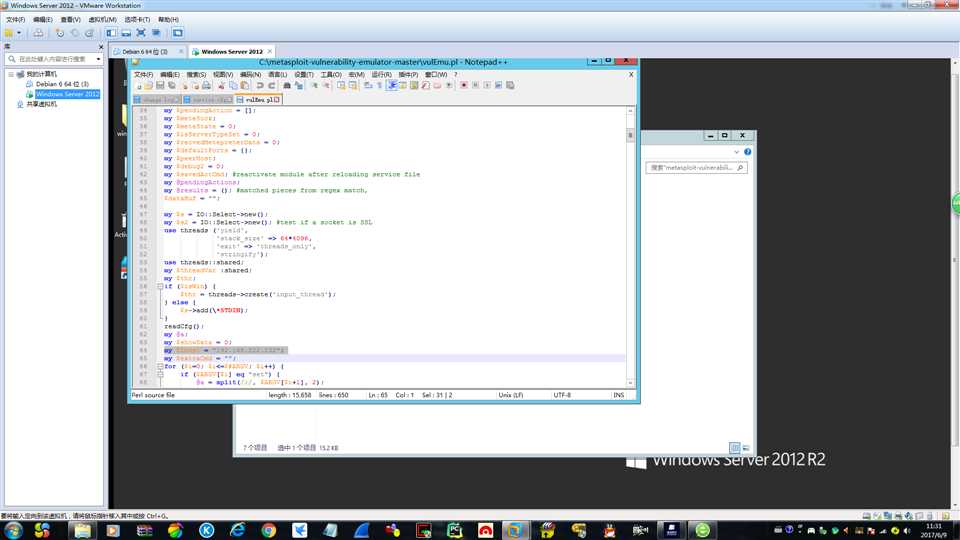Collapse the 我的计算机 tree node
960x540 pixels.
tap(11, 74)
